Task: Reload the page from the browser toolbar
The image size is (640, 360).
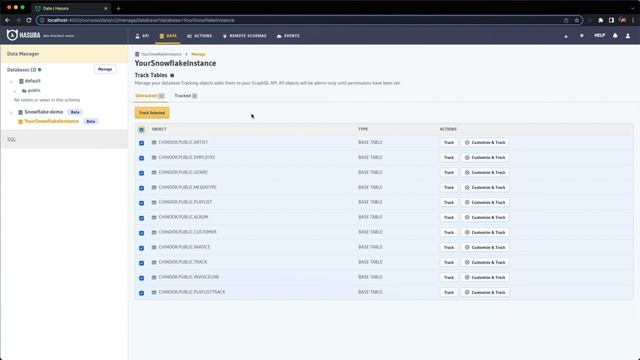Action: point(29,20)
